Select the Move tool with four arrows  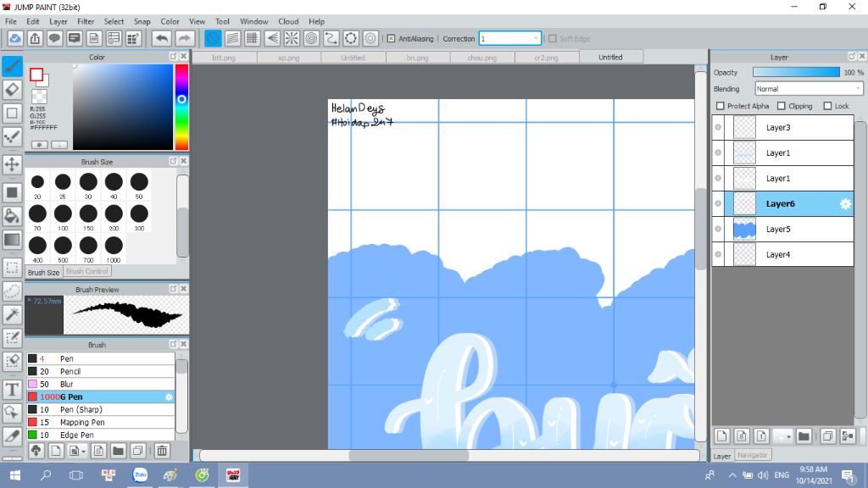click(12, 164)
